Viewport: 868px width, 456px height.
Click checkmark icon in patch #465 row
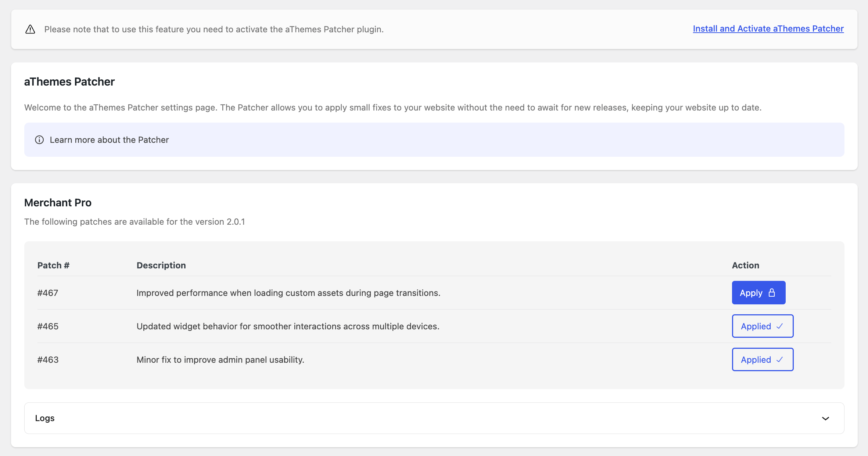click(x=779, y=326)
